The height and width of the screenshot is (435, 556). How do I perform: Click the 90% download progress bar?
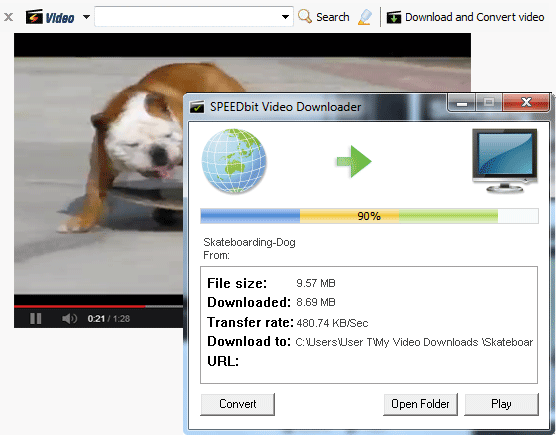click(x=369, y=216)
